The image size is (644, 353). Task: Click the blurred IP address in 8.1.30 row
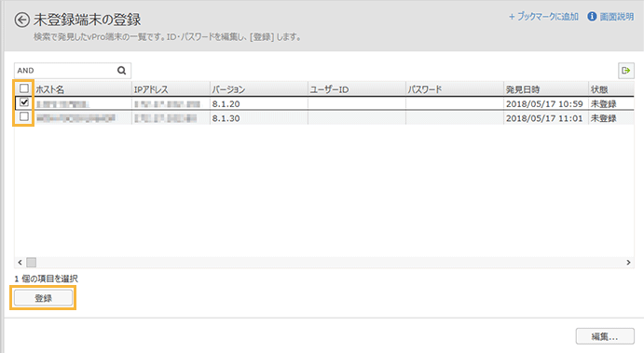pos(166,118)
